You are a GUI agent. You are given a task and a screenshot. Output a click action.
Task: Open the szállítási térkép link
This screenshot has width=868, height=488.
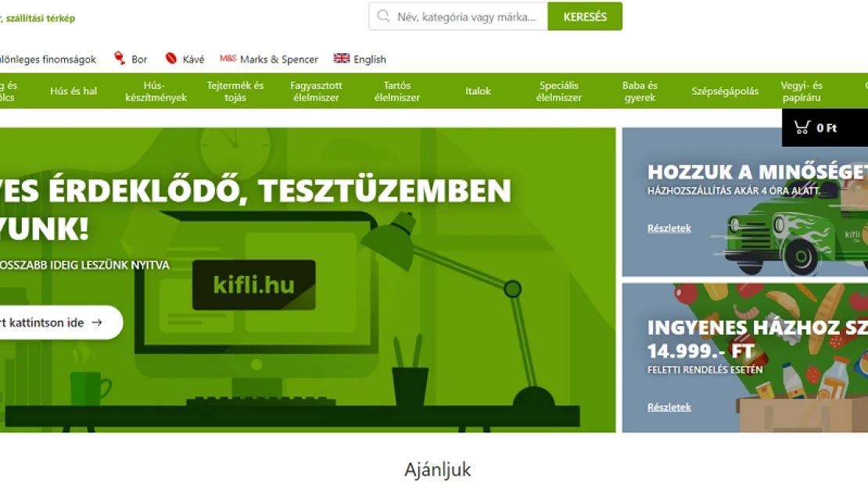(39, 18)
